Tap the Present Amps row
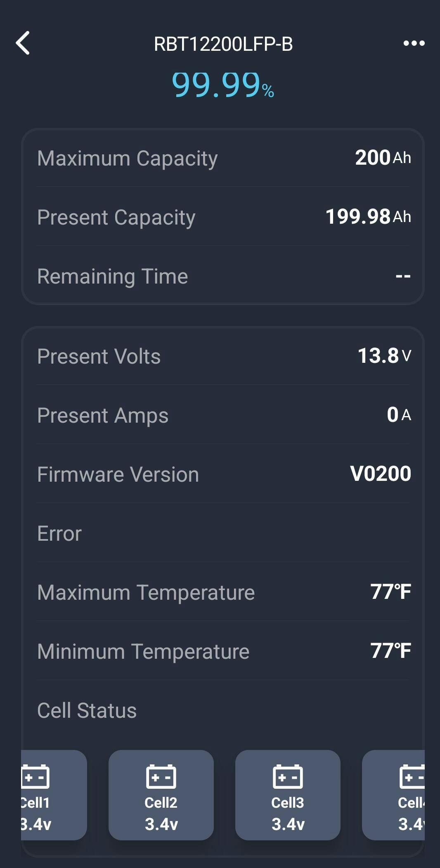The height and width of the screenshot is (868, 440). 223,415
